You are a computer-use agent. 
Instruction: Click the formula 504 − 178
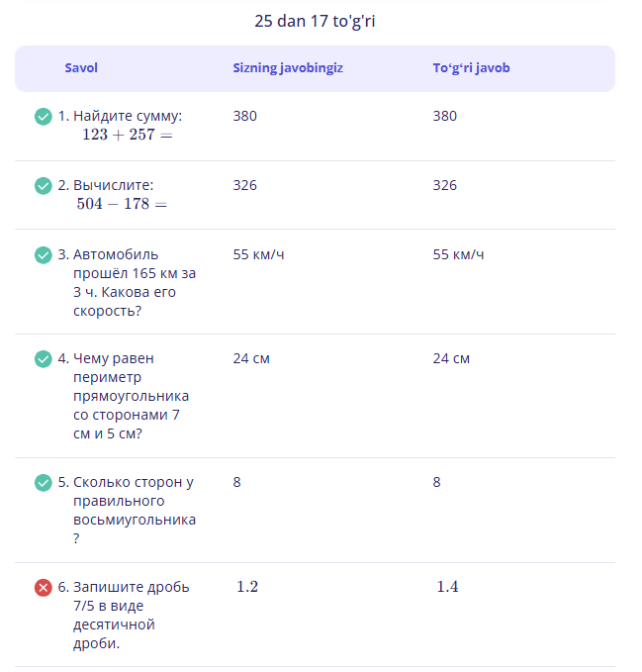pos(122,205)
